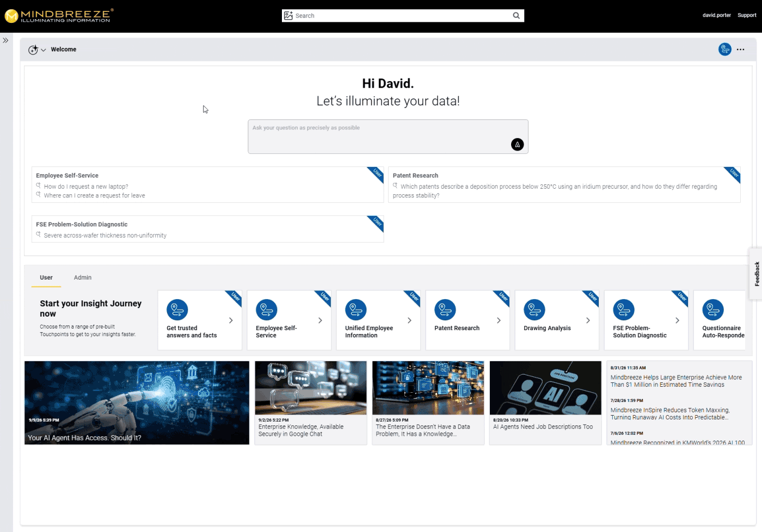This screenshot has width=762, height=532.
Task: Click the Welcome conversation title
Action: tap(64, 50)
